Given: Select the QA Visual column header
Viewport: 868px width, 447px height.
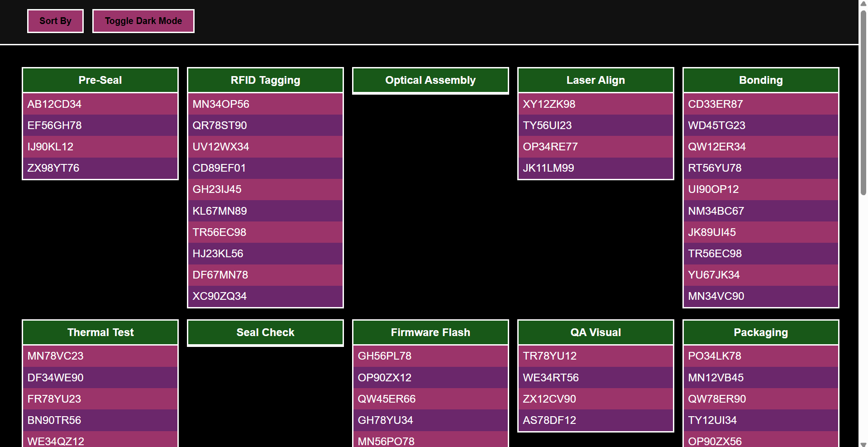Looking at the screenshot, I should pyautogui.click(x=596, y=332).
